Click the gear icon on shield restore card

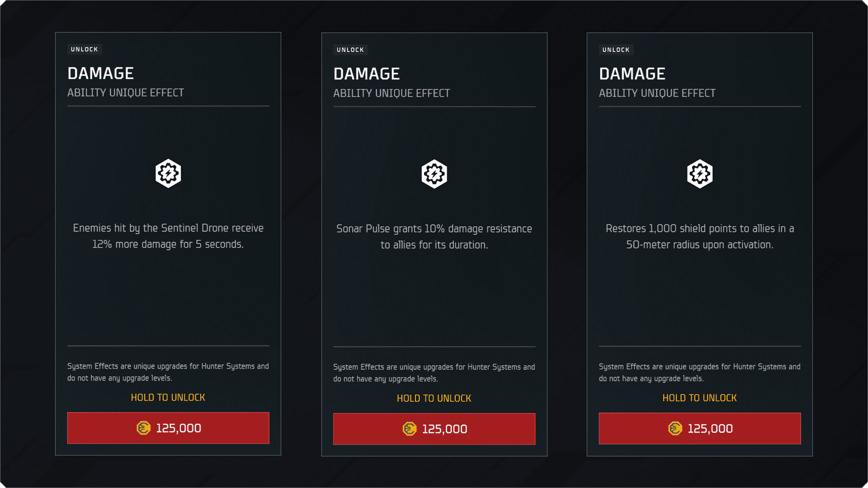[700, 174]
